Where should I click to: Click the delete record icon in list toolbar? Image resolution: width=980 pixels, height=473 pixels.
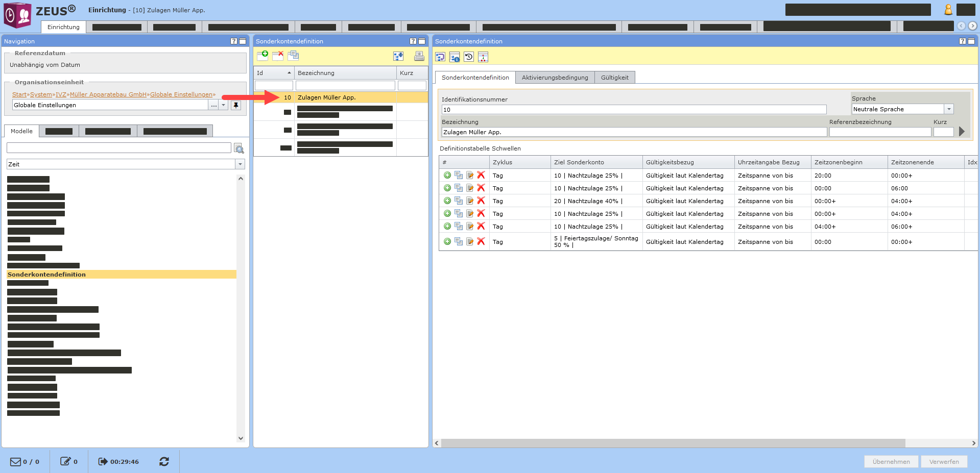click(x=278, y=56)
